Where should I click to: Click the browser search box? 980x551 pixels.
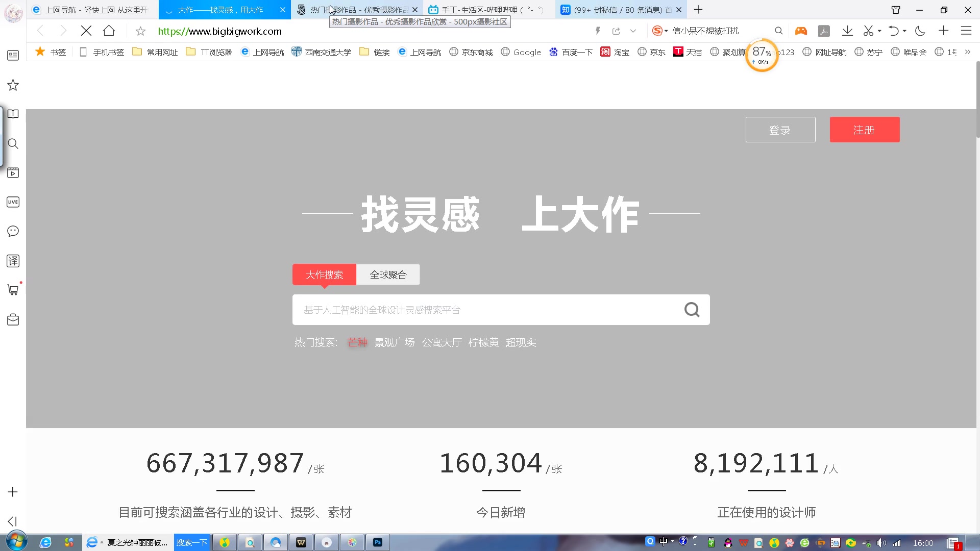(x=720, y=31)
